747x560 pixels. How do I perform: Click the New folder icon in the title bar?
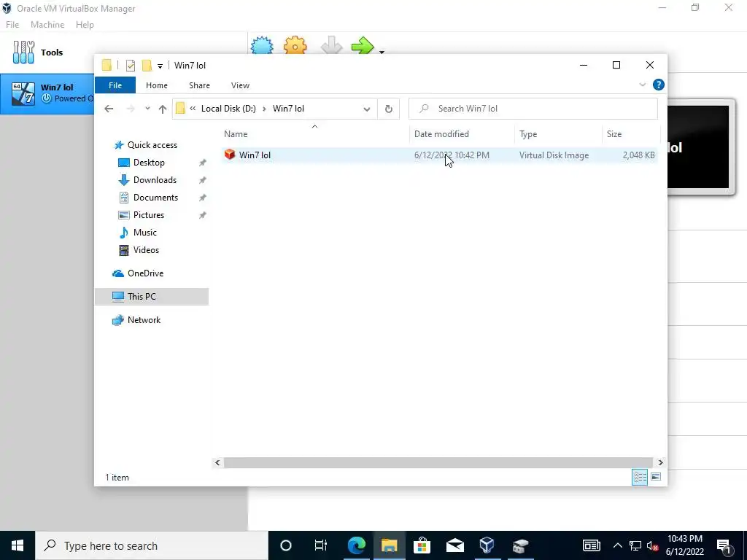[147, 65]
